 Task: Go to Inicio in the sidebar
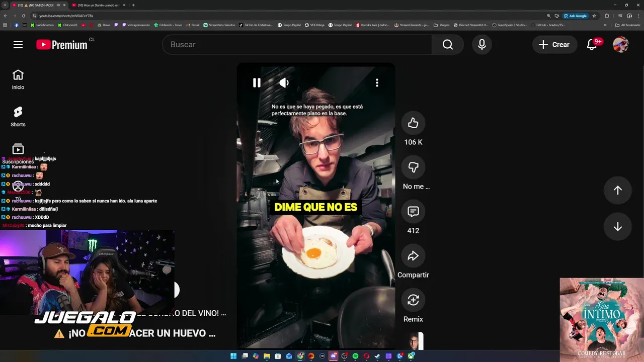pos(18,79)
